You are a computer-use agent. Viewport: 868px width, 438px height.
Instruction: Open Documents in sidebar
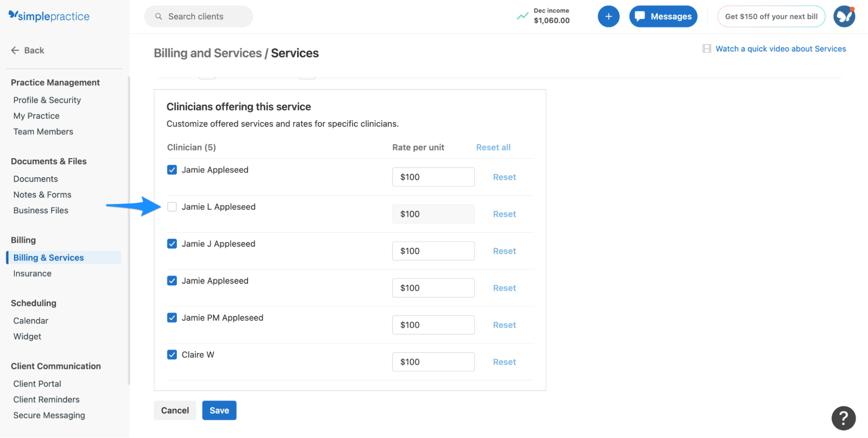tap(35, 179)
